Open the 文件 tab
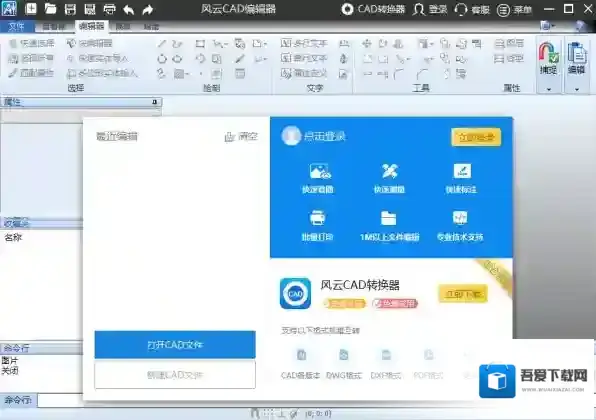This screenshot has width=596, height=420. (16, 27)
